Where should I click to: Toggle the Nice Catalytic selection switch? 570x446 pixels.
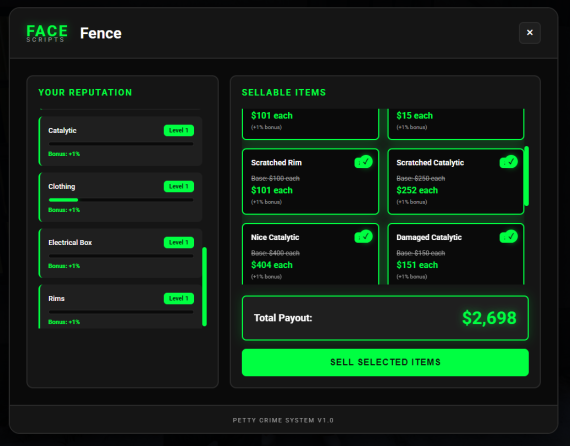(x=363, y=237)
